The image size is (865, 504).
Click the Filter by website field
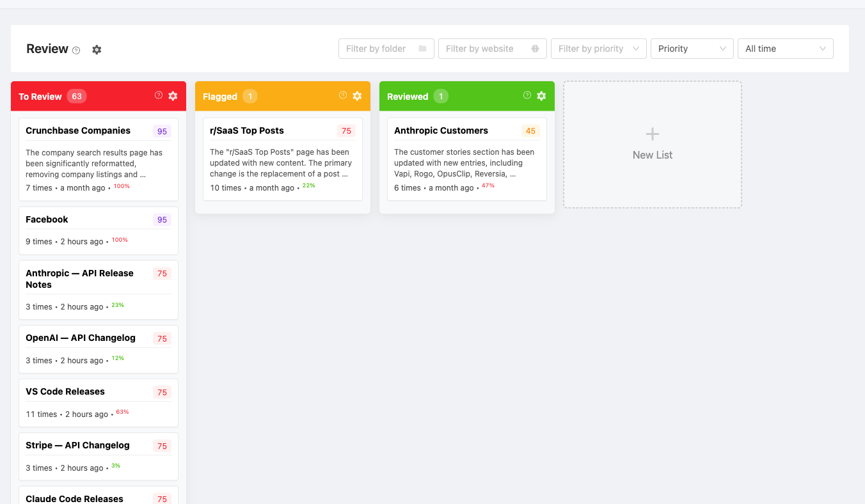point(493,49)
